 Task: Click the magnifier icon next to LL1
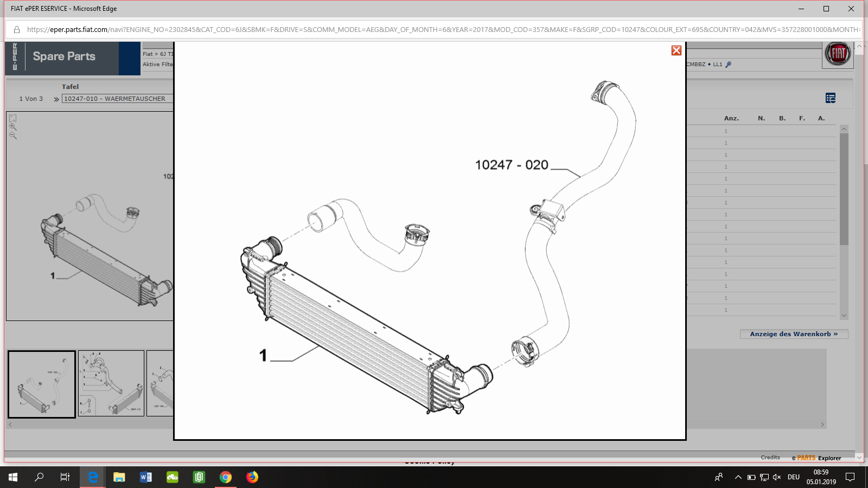[x=729, y=65]
